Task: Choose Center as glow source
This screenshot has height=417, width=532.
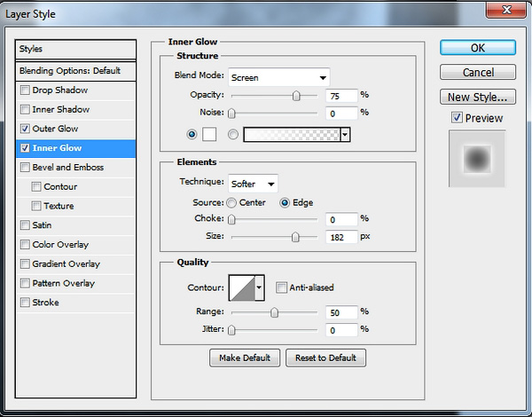Action: tap(231, 202)
